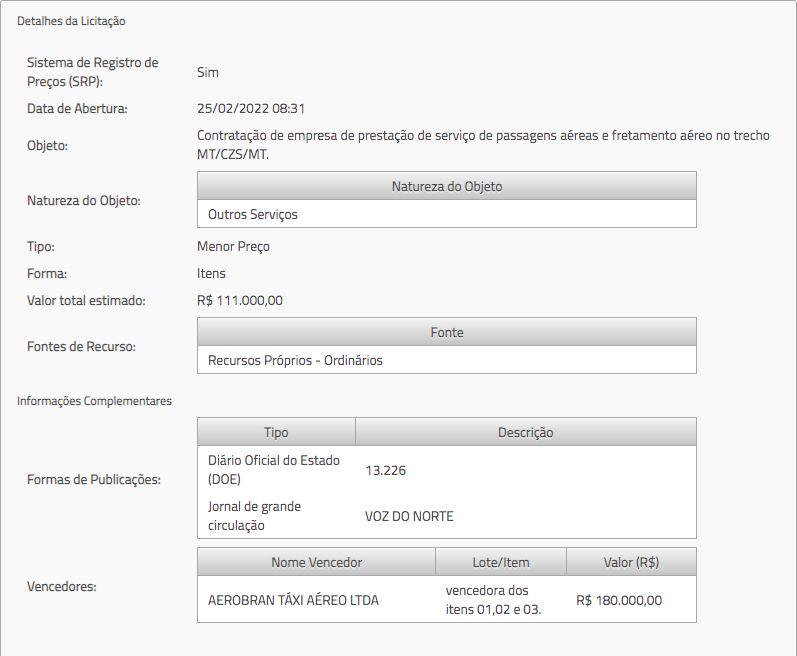Click vencedora dos itens 01,02 e 03 cell

click(493, 600)
